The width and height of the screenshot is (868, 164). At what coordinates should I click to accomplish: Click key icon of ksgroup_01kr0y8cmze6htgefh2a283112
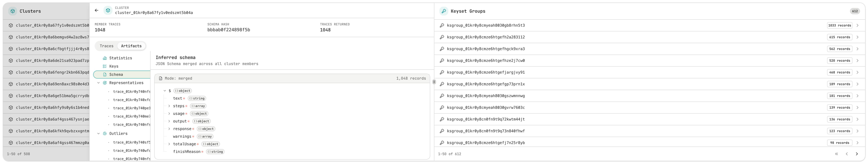click(442, 37)
